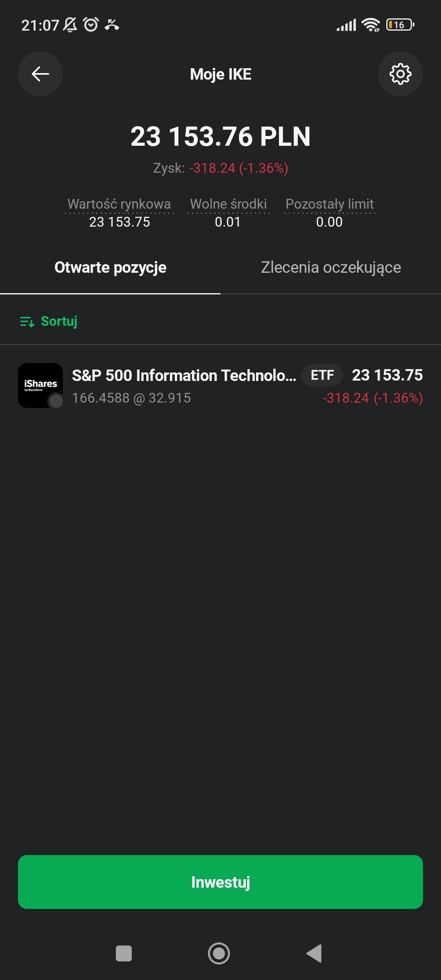Show Wolne środki label explanation
Viewport: 441px width, 980px height.
point(228,204)
